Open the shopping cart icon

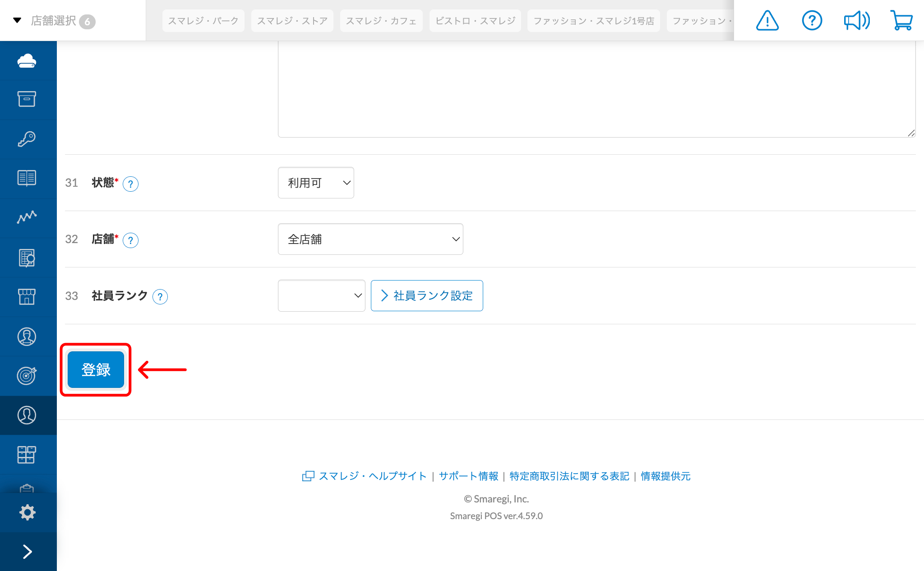(x=901, y=21)
